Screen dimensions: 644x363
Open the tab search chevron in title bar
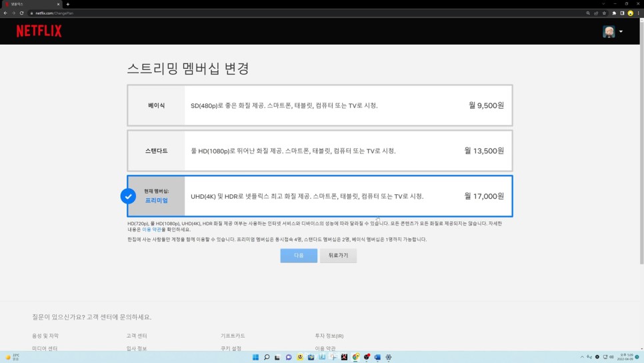pos(603,4)
